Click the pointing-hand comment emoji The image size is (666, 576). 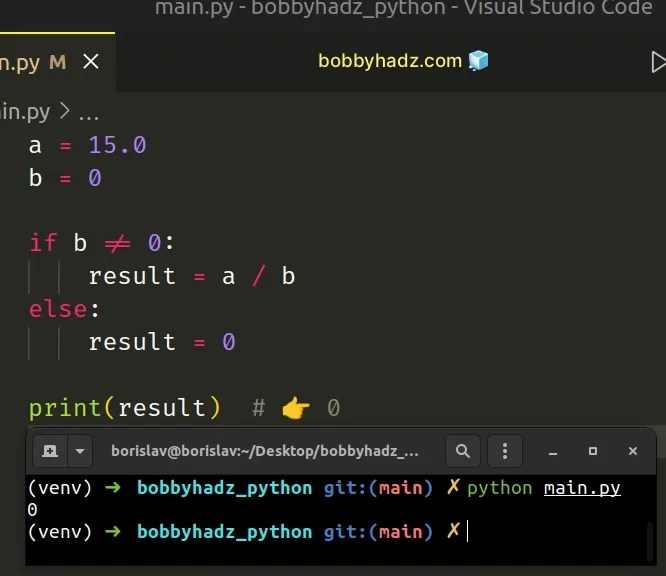[296, 408]
